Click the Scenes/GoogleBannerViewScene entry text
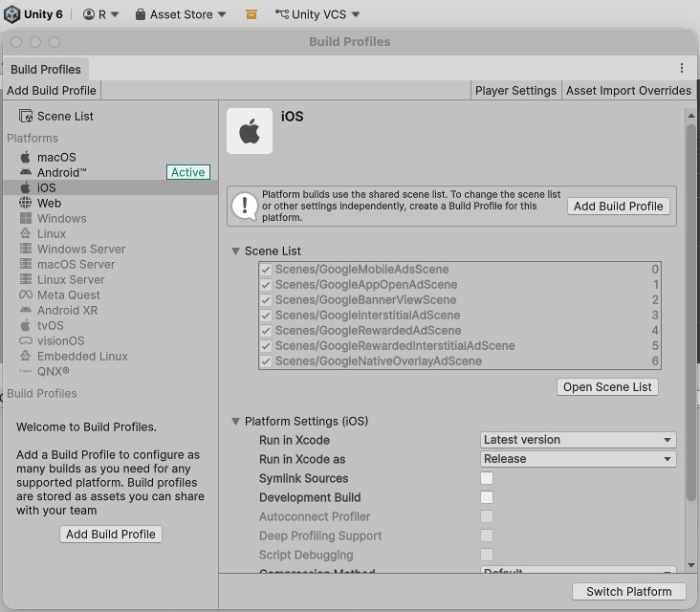The width and height of the screenshot is (700, 612). pyautogui.click(x=365, y=300)
